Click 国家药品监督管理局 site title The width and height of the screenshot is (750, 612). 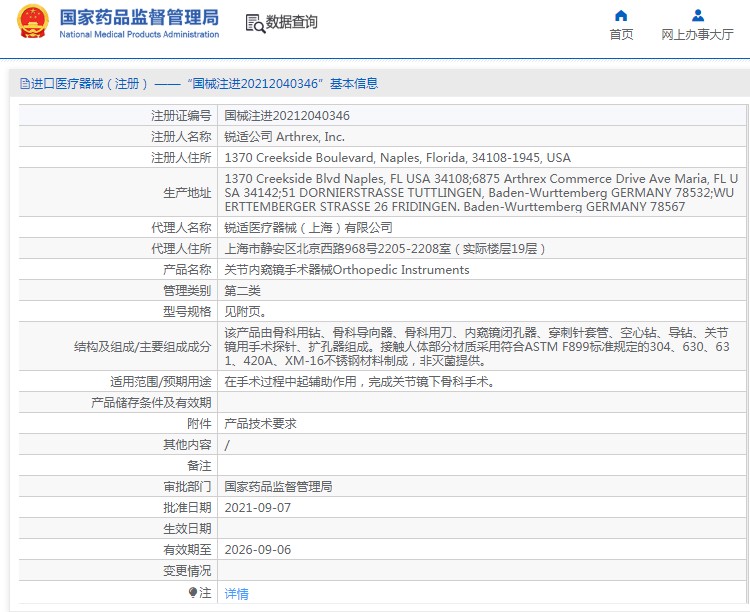coord(139,18)
